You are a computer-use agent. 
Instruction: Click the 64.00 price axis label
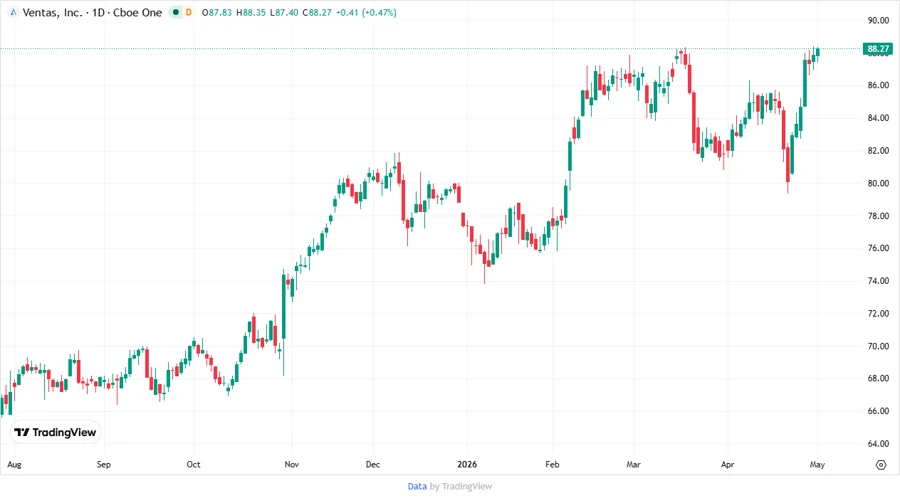click(878, 444)
